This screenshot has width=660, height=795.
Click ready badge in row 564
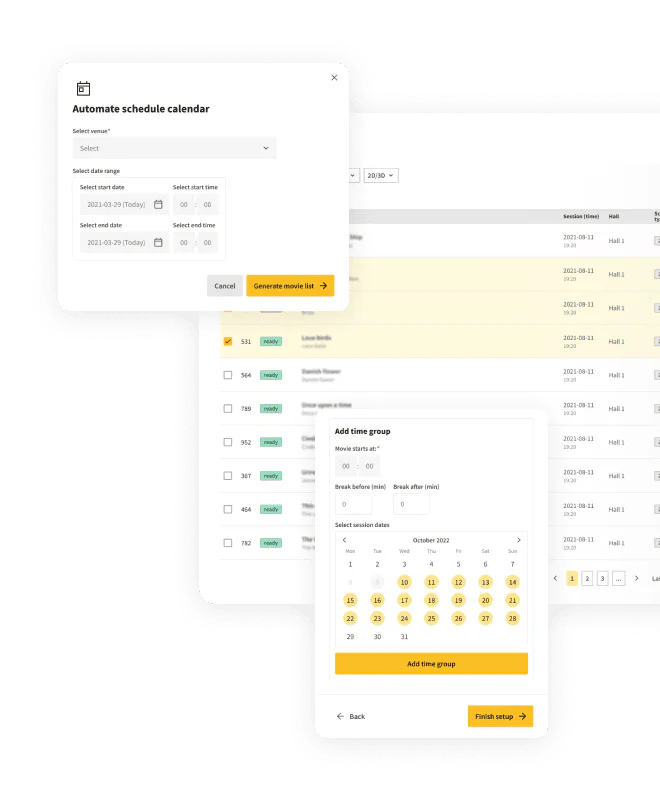[x=271, y=375]
